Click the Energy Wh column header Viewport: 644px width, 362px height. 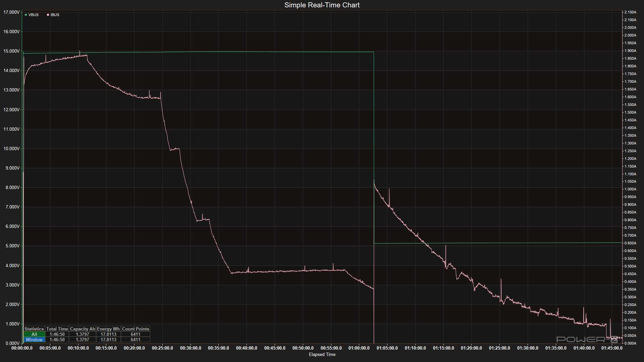tap(108, 329)
